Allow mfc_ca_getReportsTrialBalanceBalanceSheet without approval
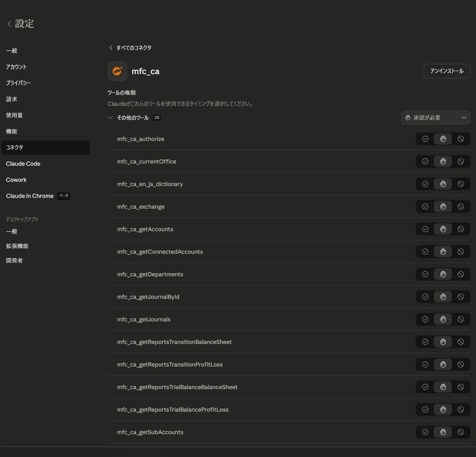The height and width of the screenshot is (457, 476). click(x=425, y=387)
